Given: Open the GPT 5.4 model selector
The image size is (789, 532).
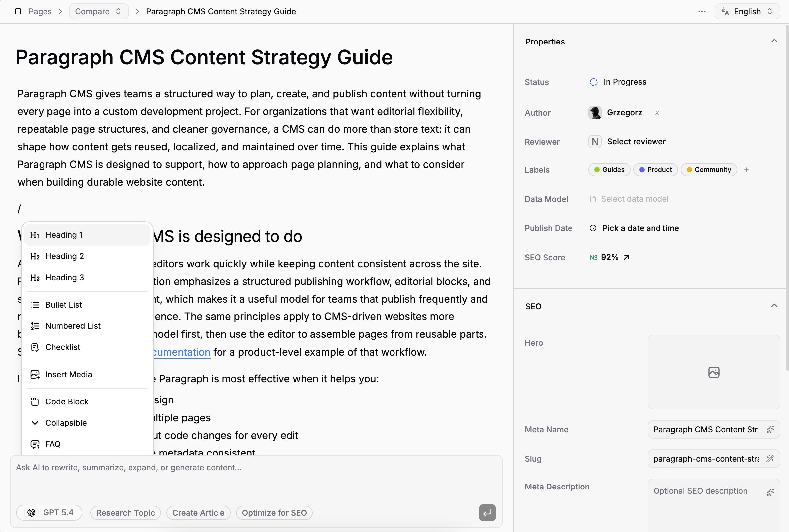Looking at the screenshot, I should point(49,512).
